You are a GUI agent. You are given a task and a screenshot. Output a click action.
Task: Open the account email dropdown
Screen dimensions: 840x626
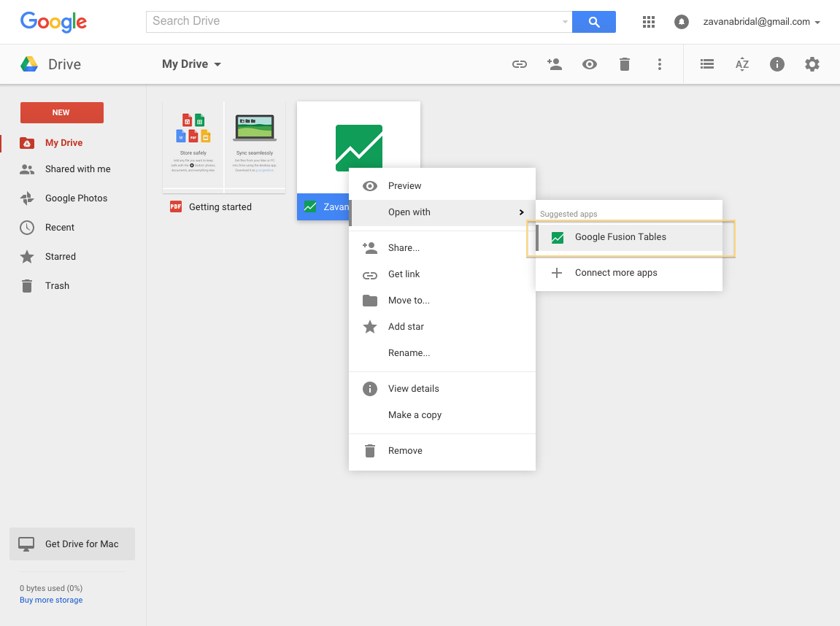pos(761,22)
